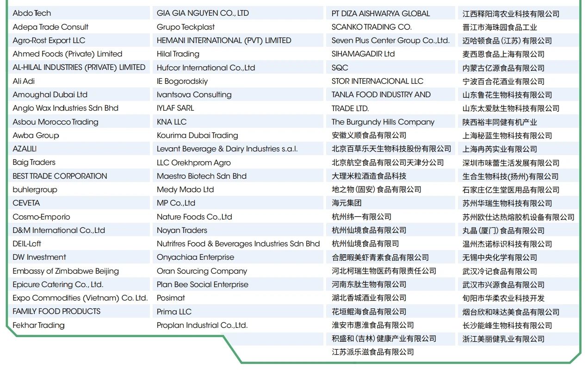Click the 'Abdo Tech' entry
The image size is (588, 370).
[32, 13]
